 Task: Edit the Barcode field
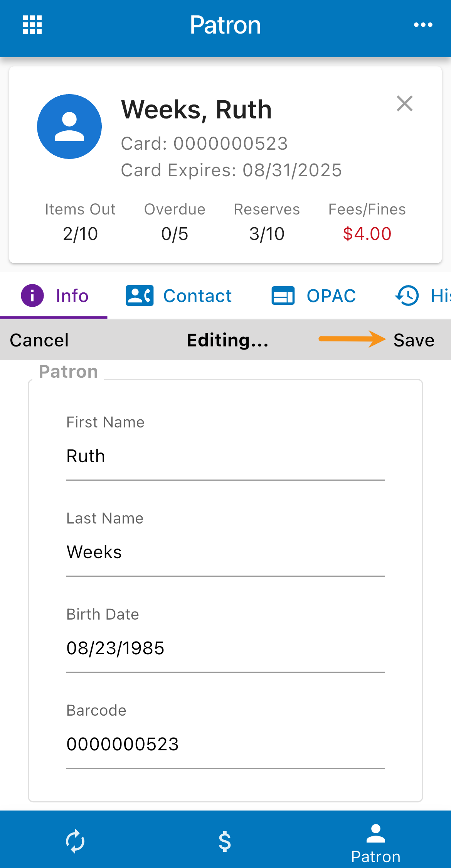tap(225, 744)
